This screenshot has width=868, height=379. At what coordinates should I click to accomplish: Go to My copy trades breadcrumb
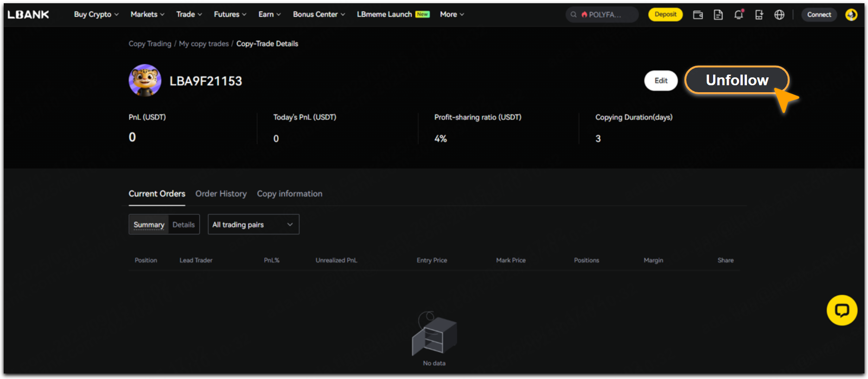pos(204,44)
